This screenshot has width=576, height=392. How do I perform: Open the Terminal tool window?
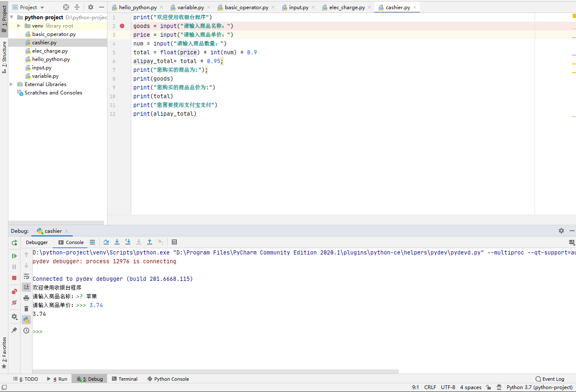pyautogui.click(x=125, y=379)
